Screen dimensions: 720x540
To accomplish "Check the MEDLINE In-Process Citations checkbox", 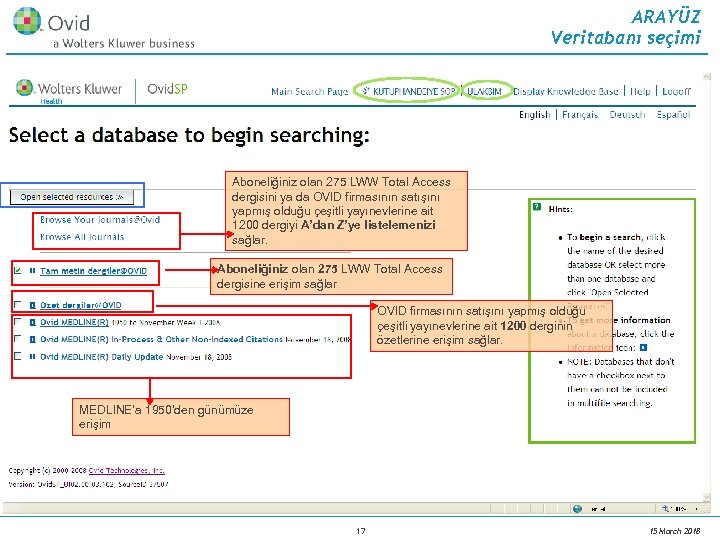I will (17, 338).
